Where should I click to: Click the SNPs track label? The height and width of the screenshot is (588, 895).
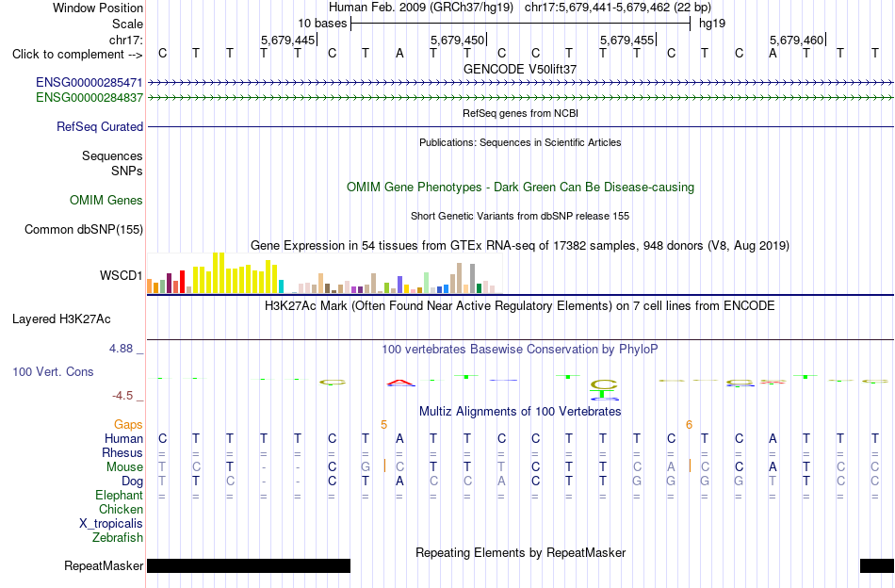pos(127,171)
